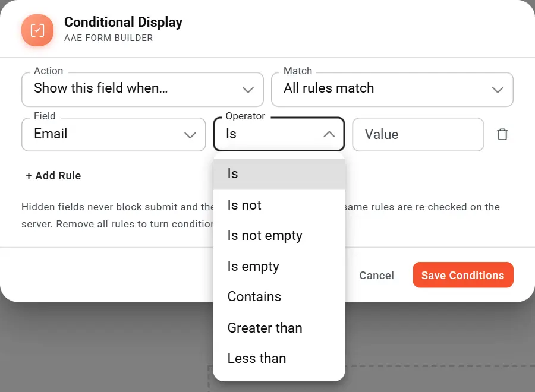Choose 'Is not empty' operator

[279, 236]
